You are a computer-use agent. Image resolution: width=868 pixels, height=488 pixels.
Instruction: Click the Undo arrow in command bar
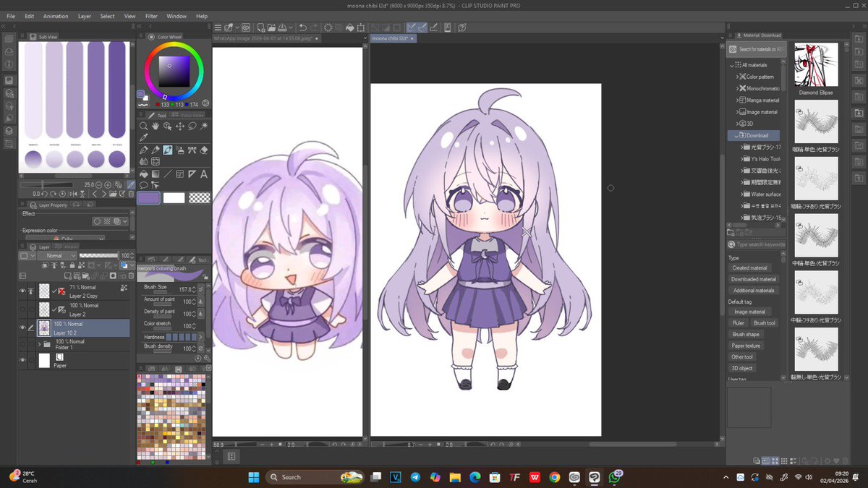click(x=302, y=27)
